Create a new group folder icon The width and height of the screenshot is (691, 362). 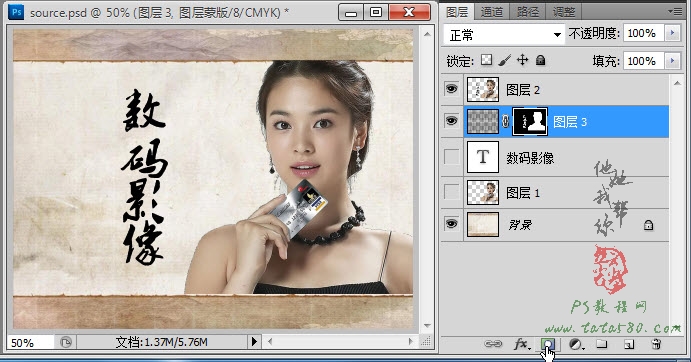pos(602,344)
